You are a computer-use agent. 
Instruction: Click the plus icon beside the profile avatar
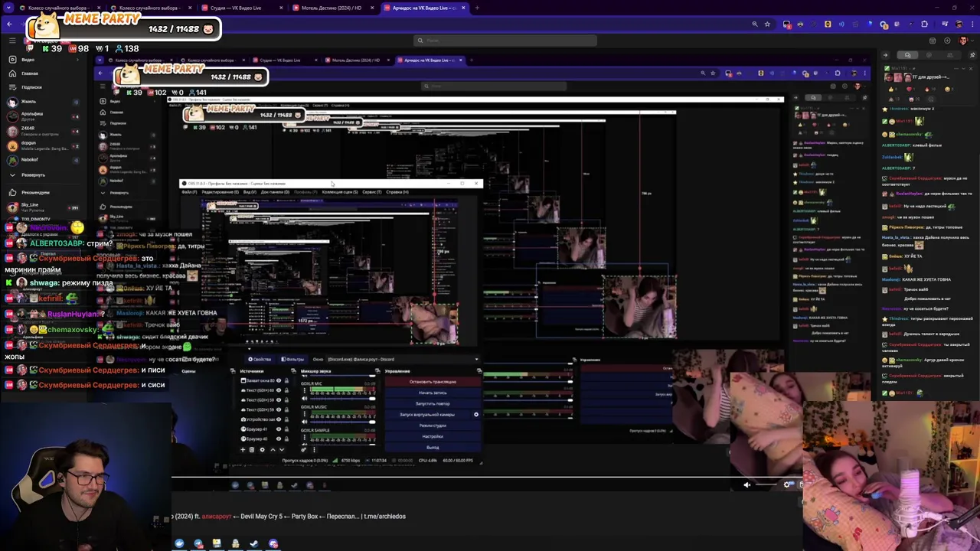(x=947, y=41)
